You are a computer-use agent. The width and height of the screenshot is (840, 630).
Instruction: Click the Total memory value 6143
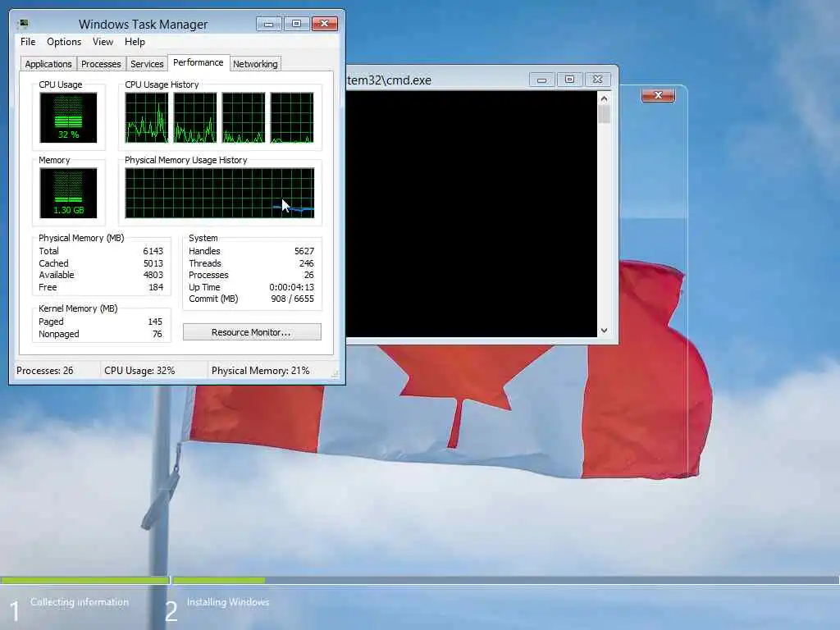(x=153, y=251)
